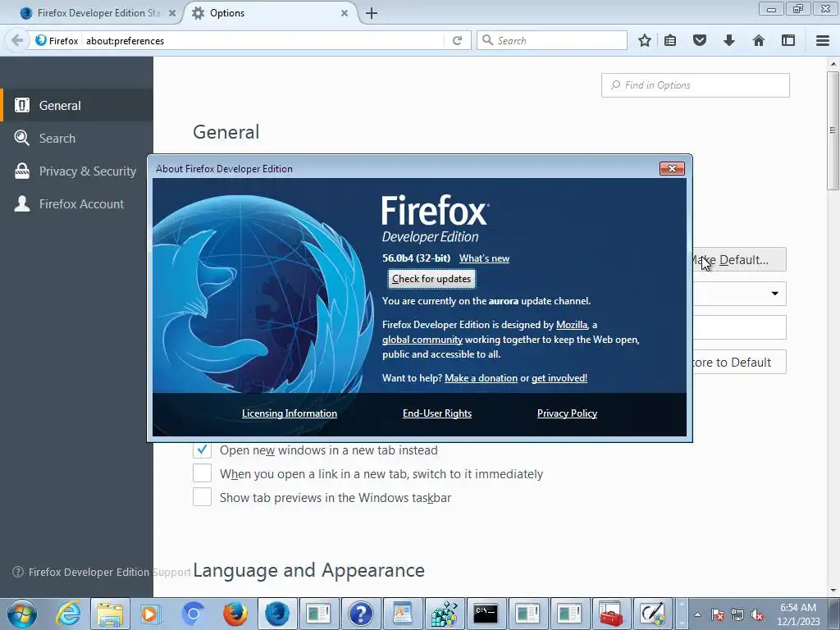Open the hamburger menu
840x630 pixels.
click(823, 41)
